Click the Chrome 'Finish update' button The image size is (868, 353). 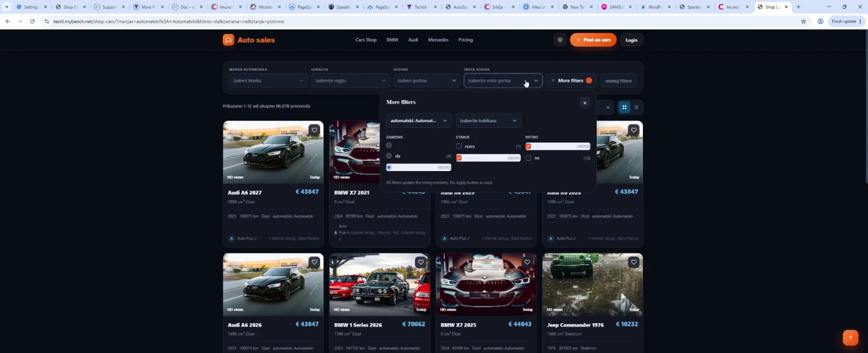[x=847, y=21]
